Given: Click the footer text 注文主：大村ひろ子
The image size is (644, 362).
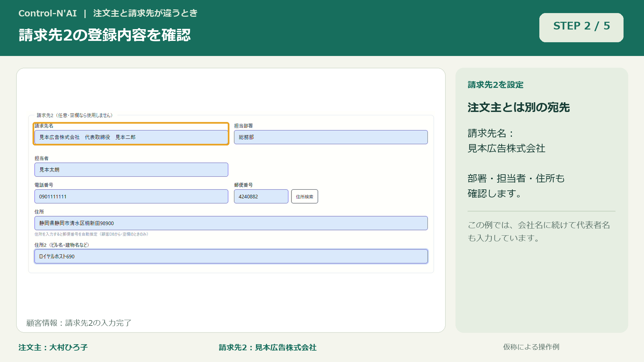Looking at the screenshot, I should (x=53, y=348).
